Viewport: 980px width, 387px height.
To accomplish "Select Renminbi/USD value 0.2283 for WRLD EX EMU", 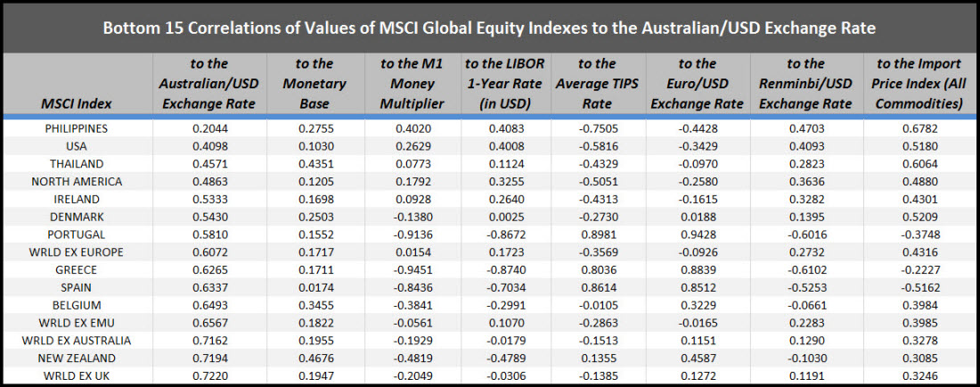I will (x=806, y=323).
